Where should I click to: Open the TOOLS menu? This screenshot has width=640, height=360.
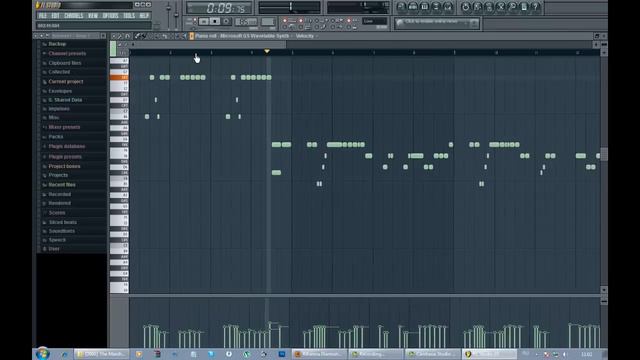129,16
